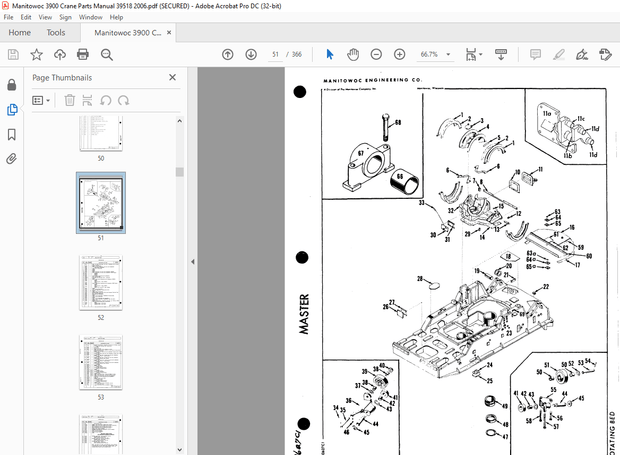Rotate pages clockwise icon
The width and height of the screenshot is (620, 455).
pyautogui.click(x=123, y=100)
